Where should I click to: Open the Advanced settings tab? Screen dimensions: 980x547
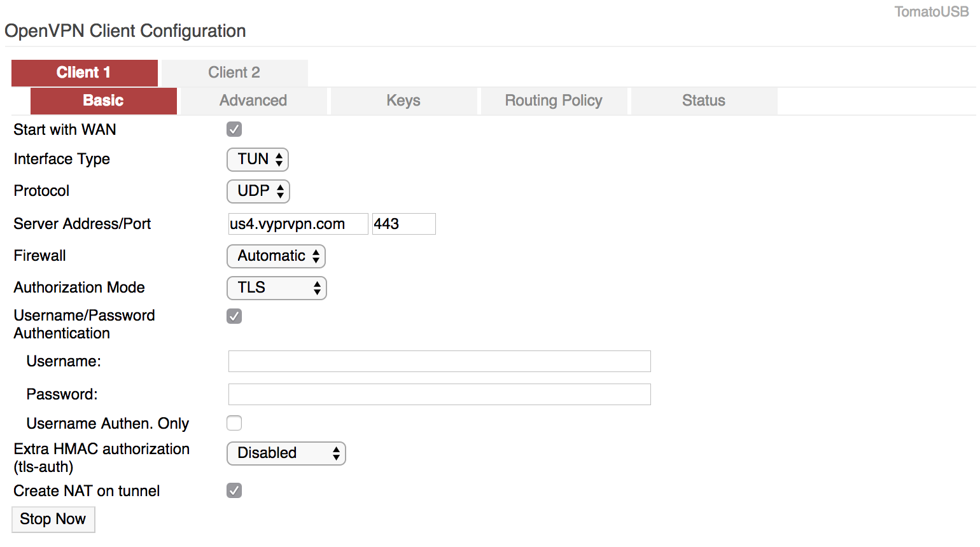(x=253, y=100)
